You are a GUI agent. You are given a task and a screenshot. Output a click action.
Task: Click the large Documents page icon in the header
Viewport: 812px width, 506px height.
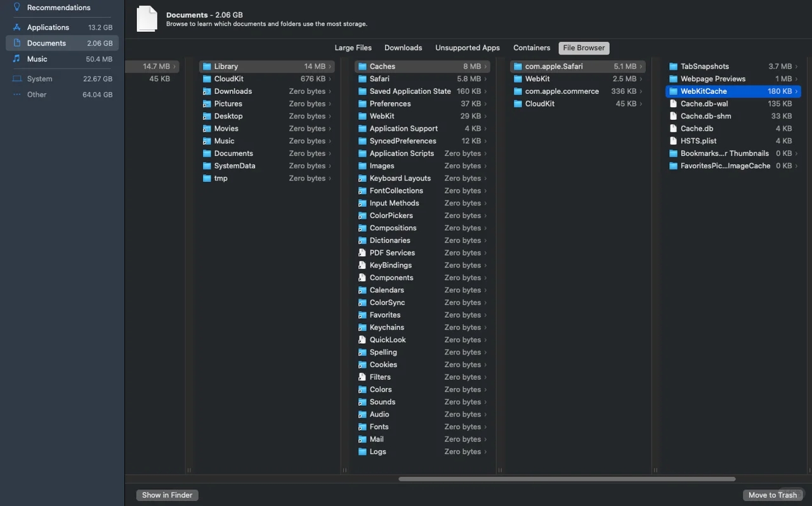tap(147, 19)
